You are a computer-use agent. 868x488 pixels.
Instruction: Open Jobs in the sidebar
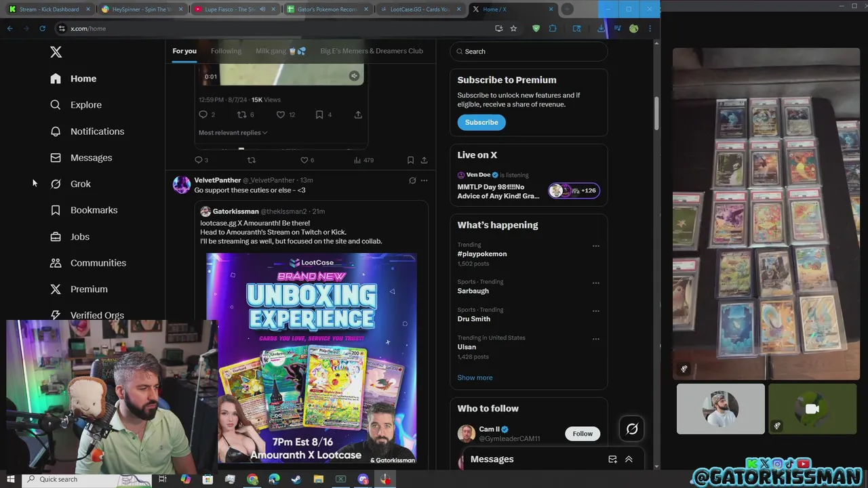coord(70,237)
